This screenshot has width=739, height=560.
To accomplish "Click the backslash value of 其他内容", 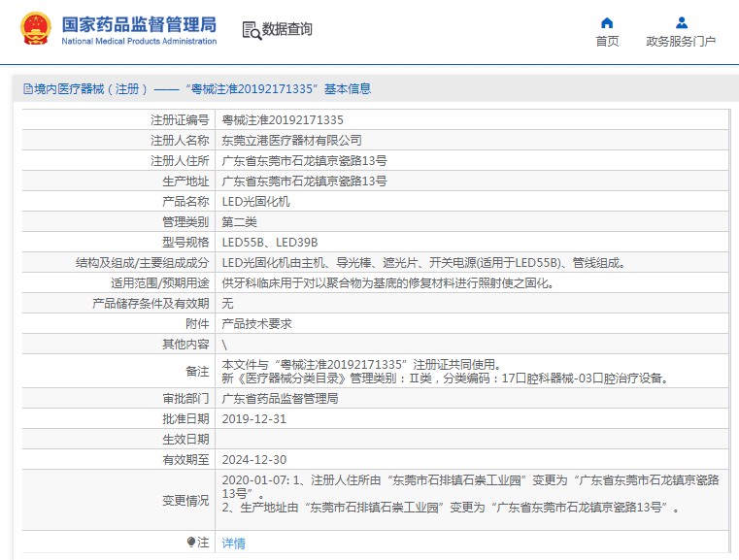I will pyautogui.click(x=224, y=345).
